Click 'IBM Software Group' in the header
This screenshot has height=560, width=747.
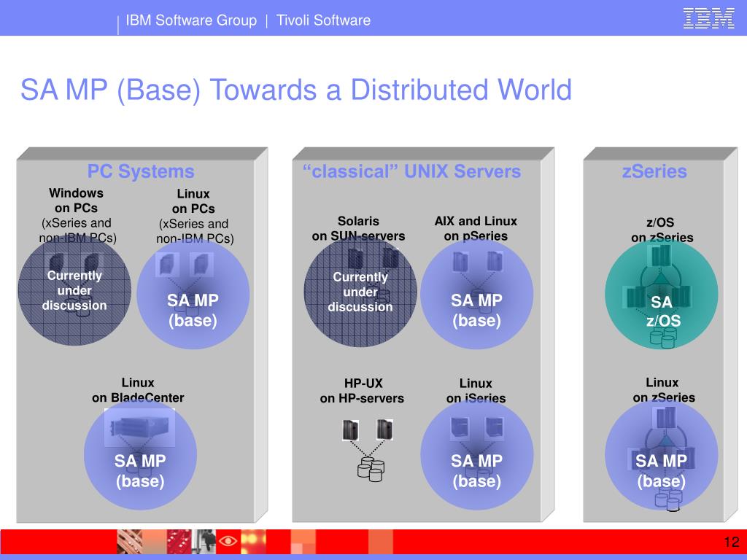click(x=191, y=20)
